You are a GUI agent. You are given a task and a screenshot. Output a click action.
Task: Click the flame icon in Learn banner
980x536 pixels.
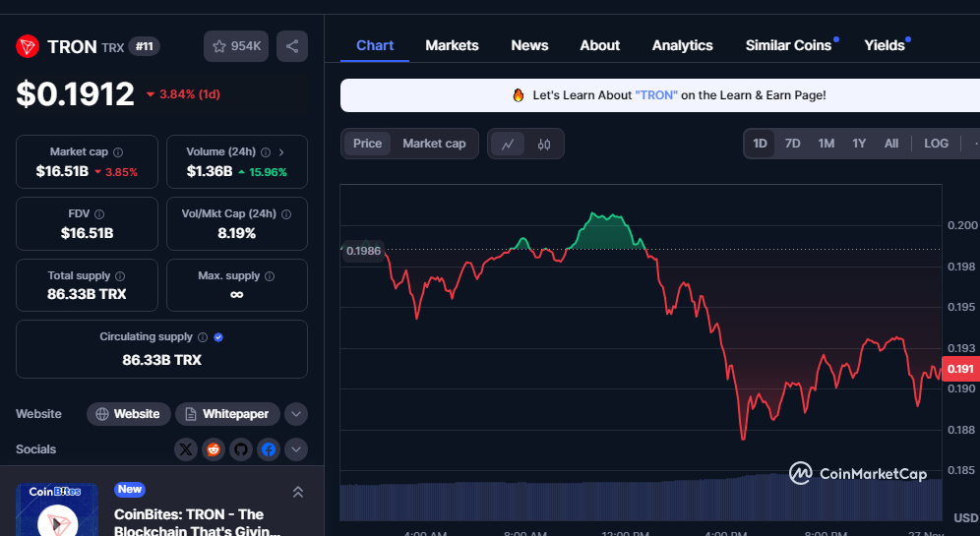[519, 95]
